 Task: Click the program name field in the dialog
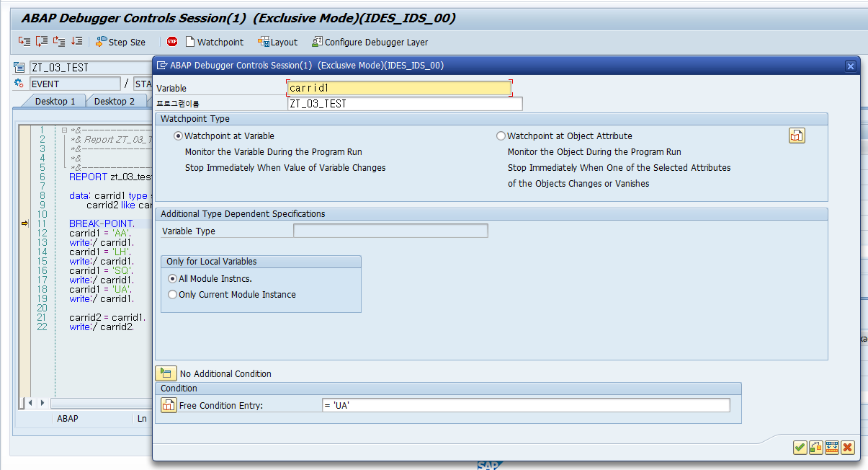pyautogui.click(x=405, y=103)
